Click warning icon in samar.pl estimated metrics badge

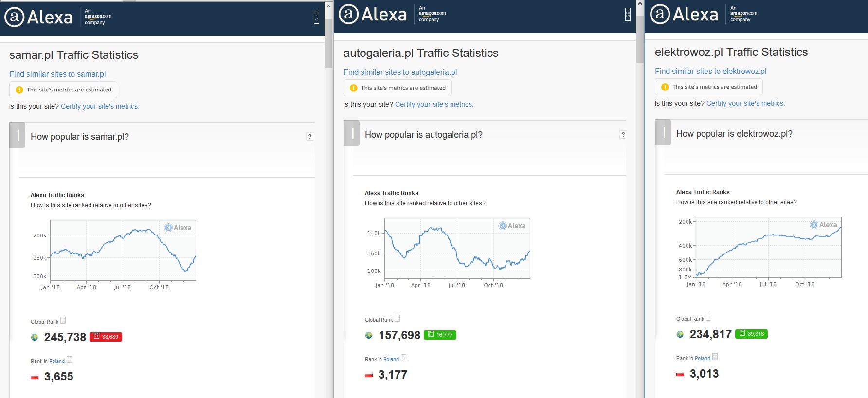tap(19, 90)
